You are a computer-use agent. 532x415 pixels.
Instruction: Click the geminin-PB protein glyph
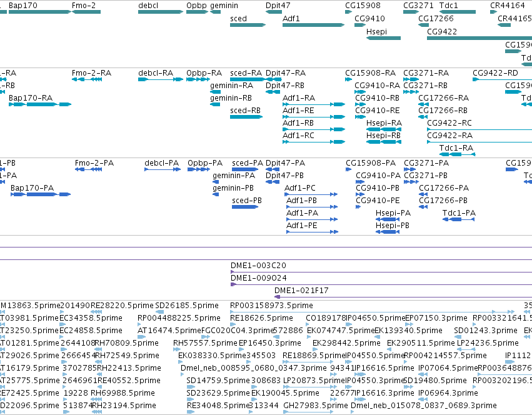click(216, 194)
